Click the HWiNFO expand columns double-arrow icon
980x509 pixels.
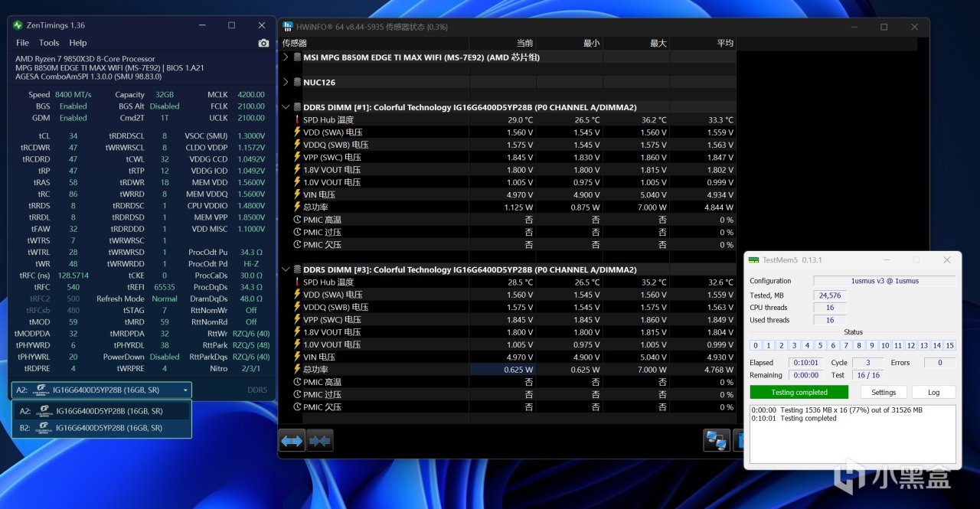[x=292, y=441]
